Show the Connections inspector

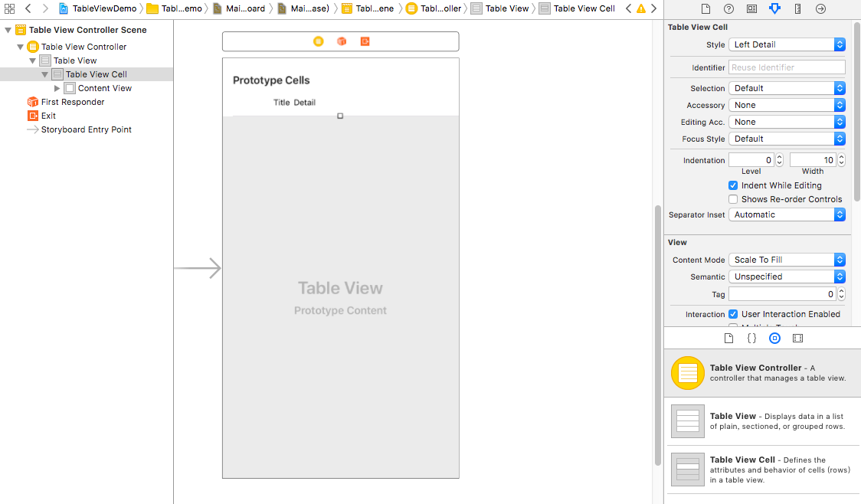(820, 8)
